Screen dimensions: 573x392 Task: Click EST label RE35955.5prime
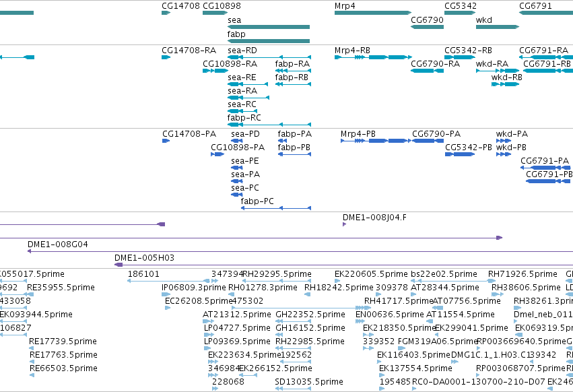coord(61,288)
